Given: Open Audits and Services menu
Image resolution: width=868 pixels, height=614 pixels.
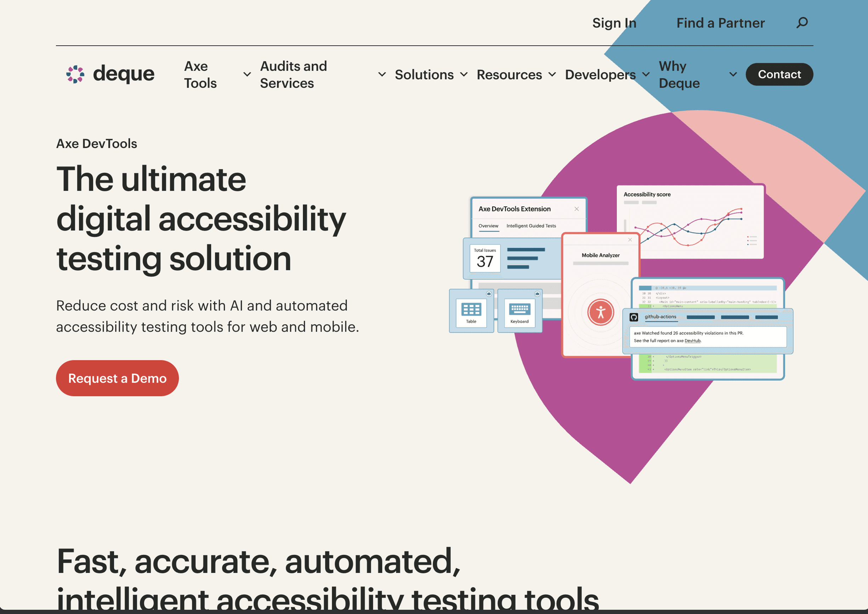Looking at the screenshot, I should click(293, 74).
